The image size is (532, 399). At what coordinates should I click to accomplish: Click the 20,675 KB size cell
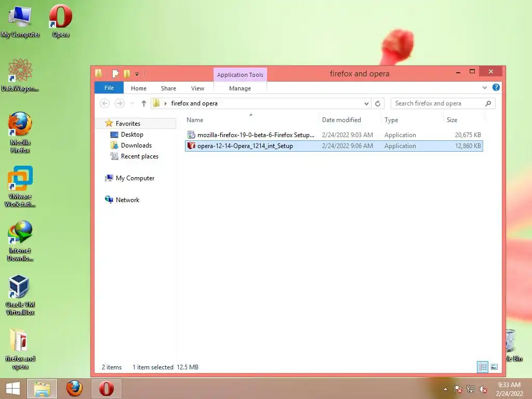pyautogui.click(x=468, y=135)
